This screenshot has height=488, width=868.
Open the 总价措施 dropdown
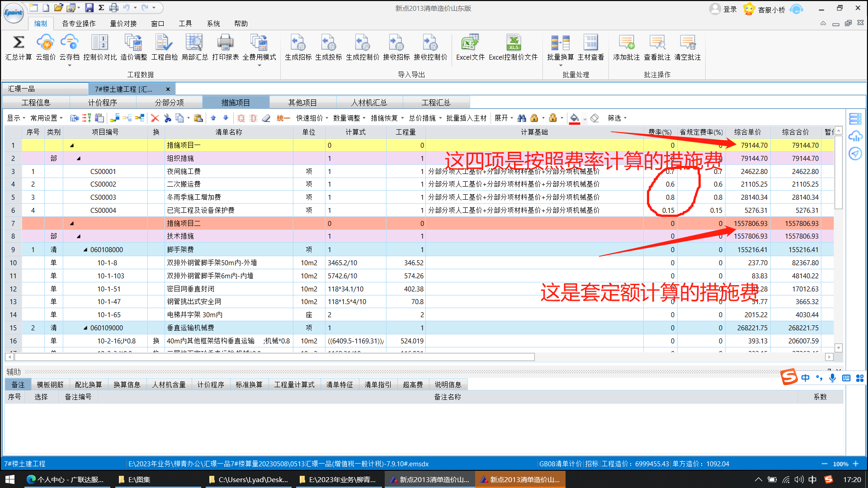[425, 118]
